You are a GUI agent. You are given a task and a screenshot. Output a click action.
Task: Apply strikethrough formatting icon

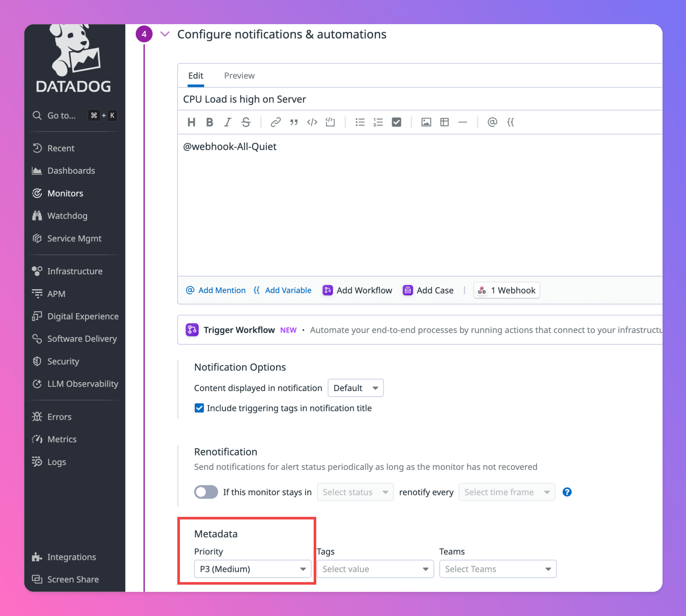(246, 122)
